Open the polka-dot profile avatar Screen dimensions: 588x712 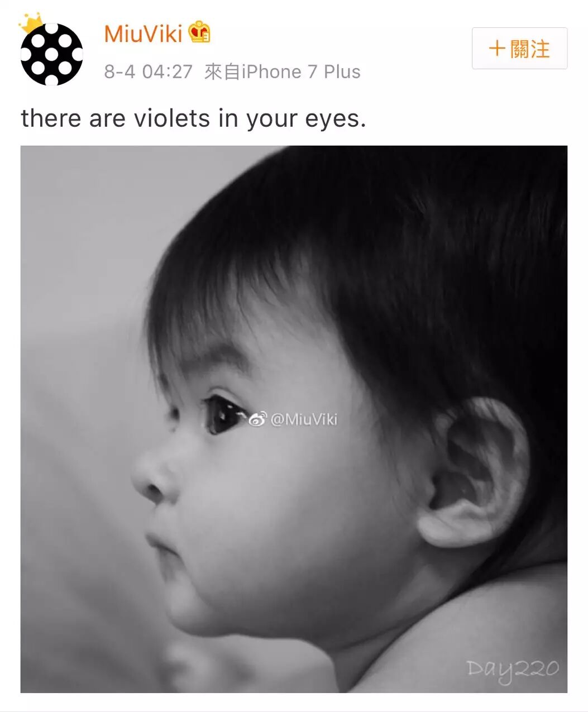[x=52, y=54]
